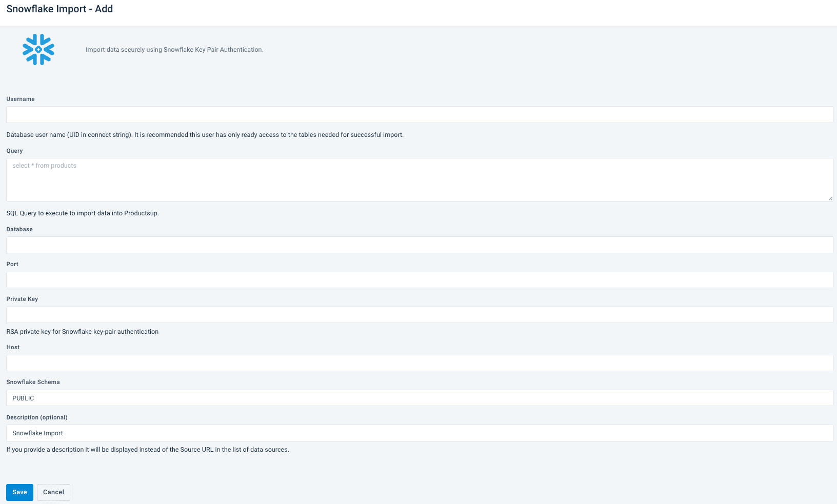The width and height of the screenshot is (837, 504).
Task: Click the Private Key input field
Action: click(420, 315)
